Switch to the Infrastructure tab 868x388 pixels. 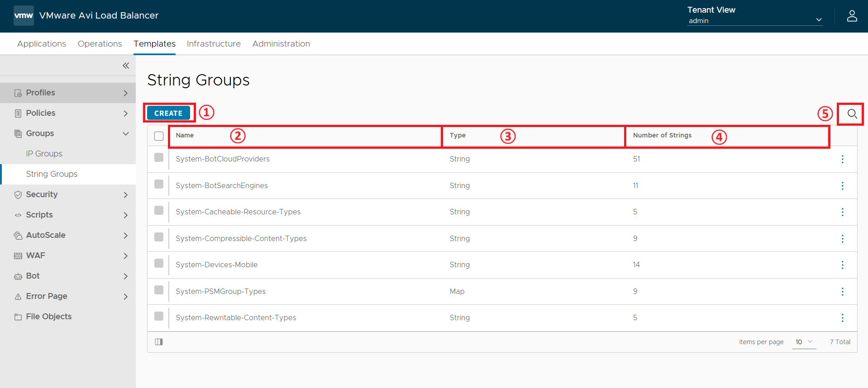pyautogui.click(x=214, y=44)
